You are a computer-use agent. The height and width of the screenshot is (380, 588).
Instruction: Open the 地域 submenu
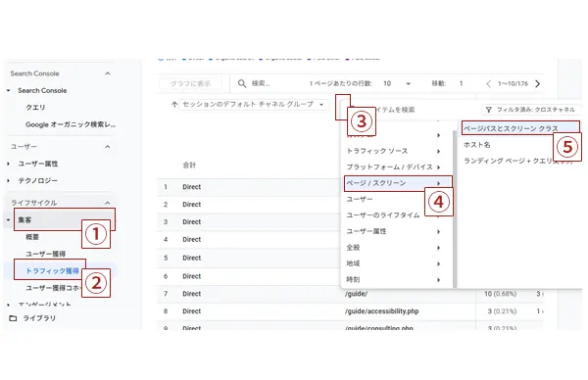(x=394, y=263)
